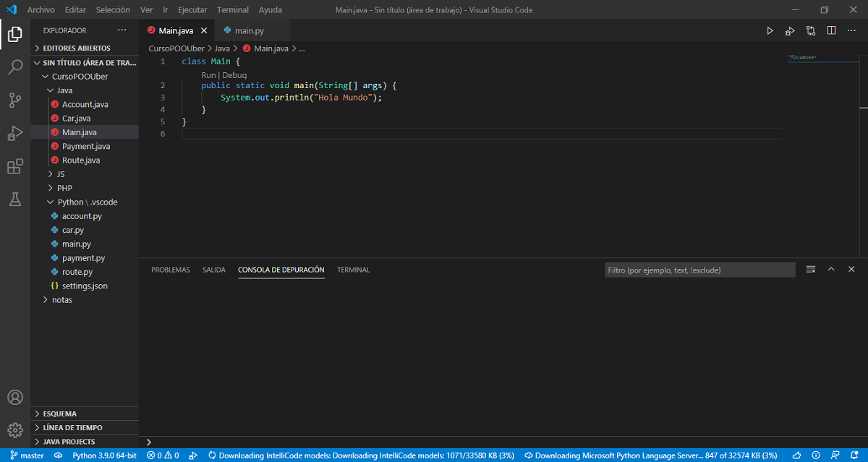Collapse the Java folder
This screenshot has width=868, height=462.
tap(85, 90)
